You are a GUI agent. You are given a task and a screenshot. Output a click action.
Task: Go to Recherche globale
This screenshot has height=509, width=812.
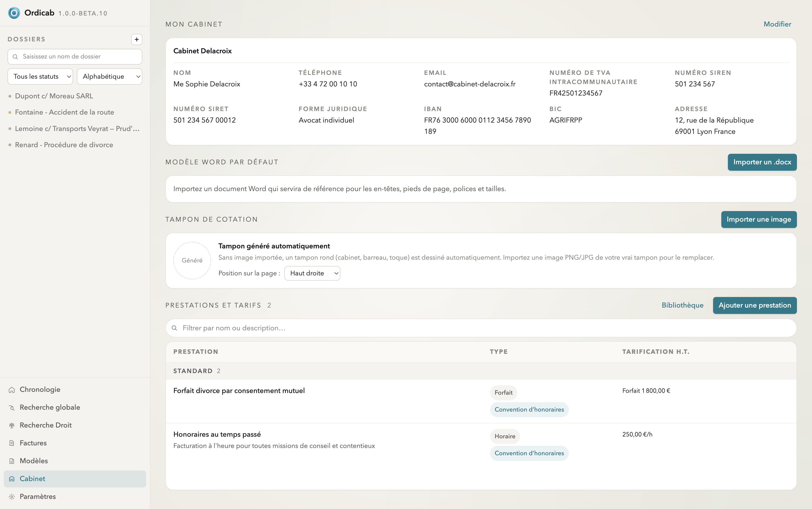(75, 407)
